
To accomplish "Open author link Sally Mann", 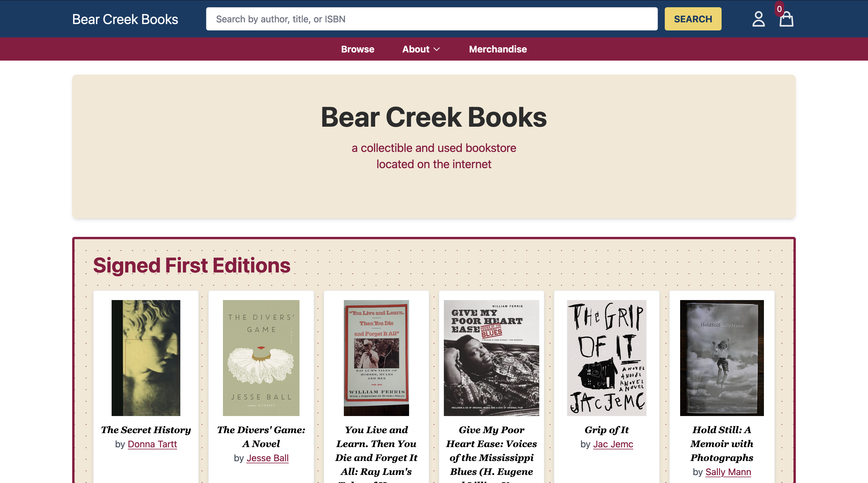I will 728,471.
